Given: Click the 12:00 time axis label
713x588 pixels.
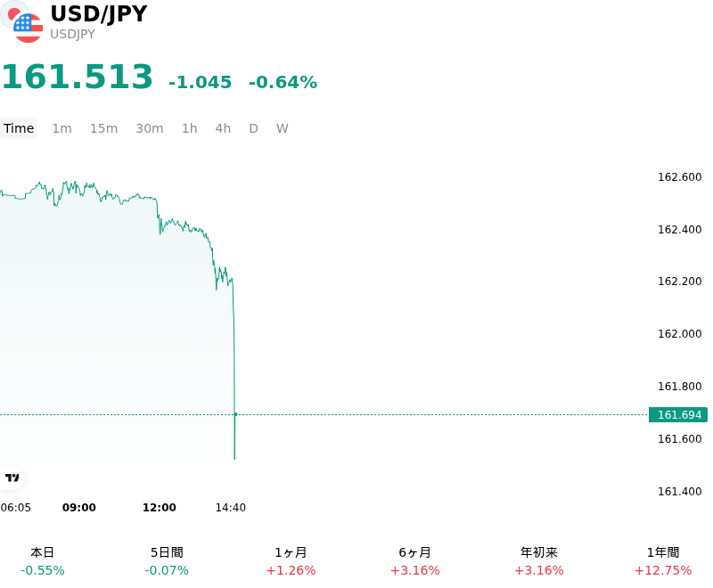Looking at the screenshot, I should click(x=160, y=508).
